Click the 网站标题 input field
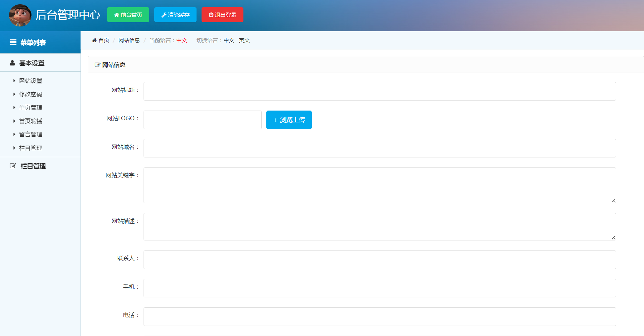Screen dimensions: 644x336 [x=379, y=91]
